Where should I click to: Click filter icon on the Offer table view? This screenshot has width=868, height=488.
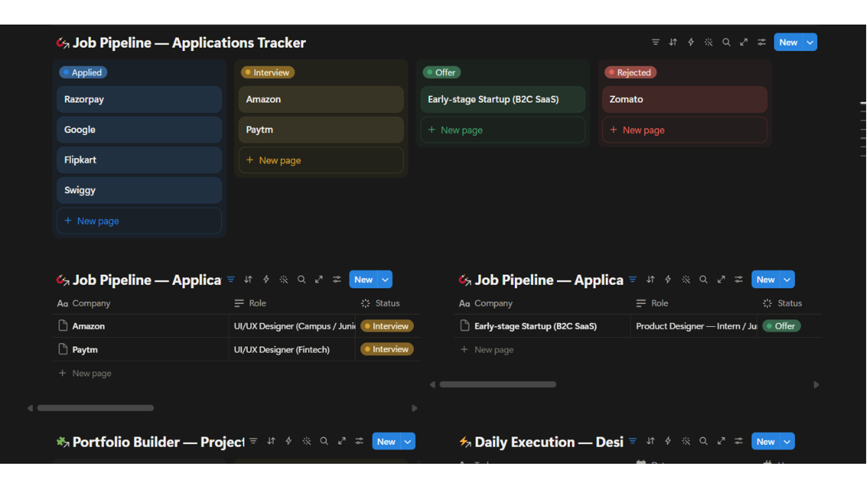coord(633,280)
